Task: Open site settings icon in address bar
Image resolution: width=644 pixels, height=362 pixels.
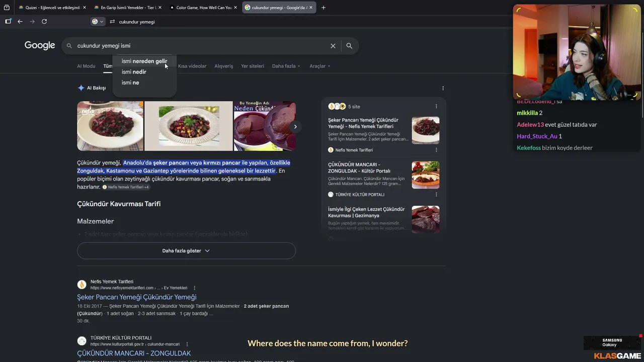Action: pyautogui.click(x=112, y=22)
